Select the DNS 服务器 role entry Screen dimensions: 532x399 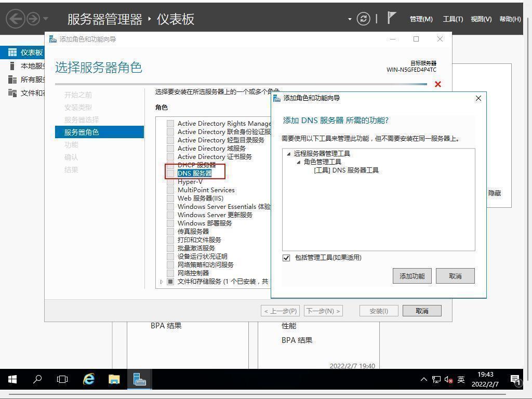point(194,174)
